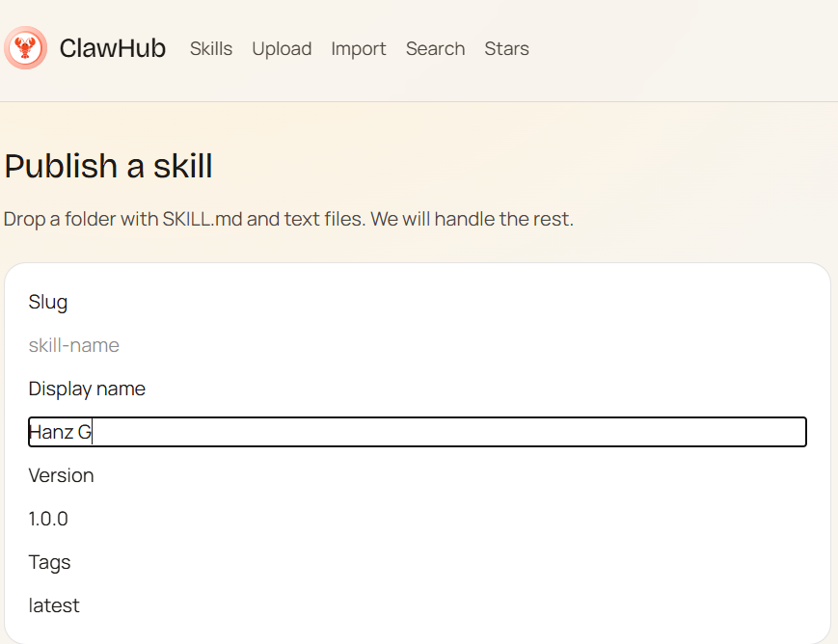Open the Search navigation item
The width and height of the screenshot is (838, 644).
click(x=436, y=48)
